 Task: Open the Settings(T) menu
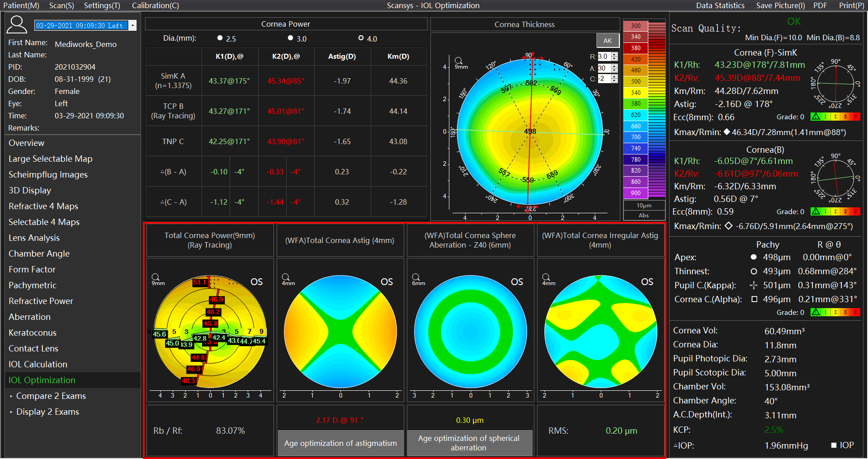[102, 5]
